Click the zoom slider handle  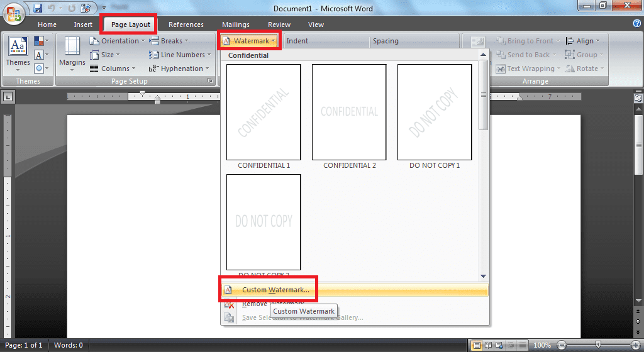pos(599,344)
